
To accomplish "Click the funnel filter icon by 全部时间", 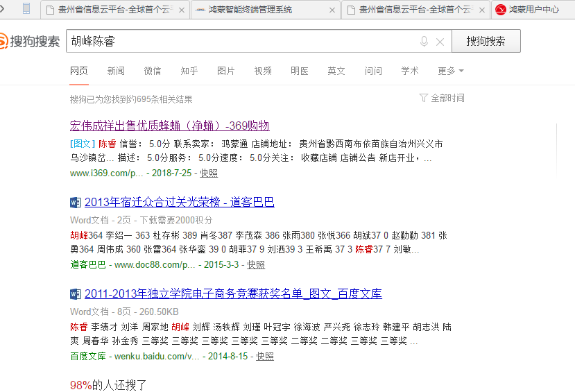I will [423, 99].
